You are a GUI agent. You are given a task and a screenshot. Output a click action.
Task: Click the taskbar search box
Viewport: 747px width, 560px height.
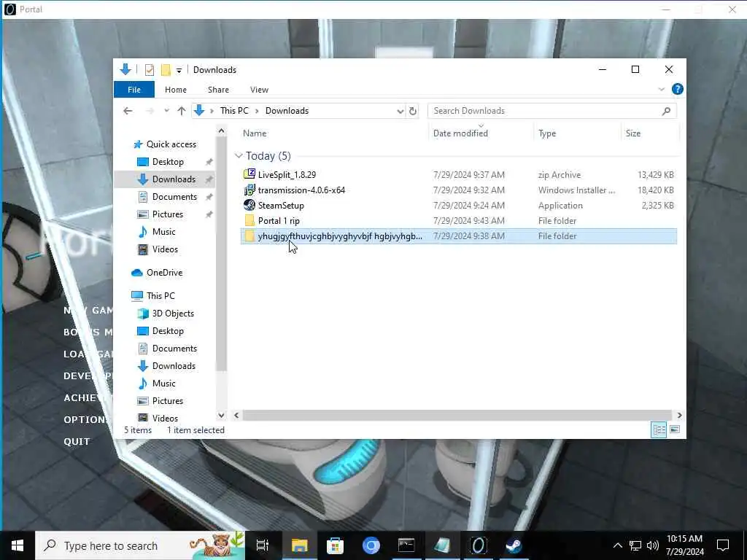click(x=141, y=545)
